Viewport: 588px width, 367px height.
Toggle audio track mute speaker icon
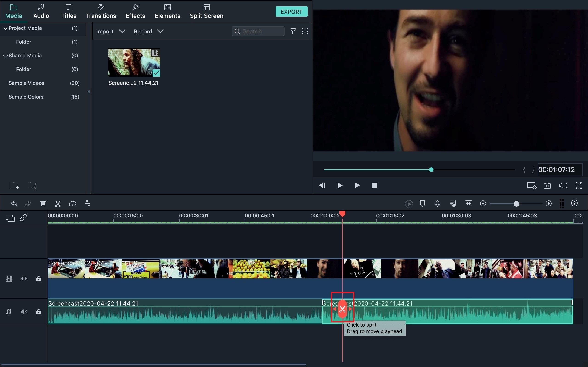(24, 312)
